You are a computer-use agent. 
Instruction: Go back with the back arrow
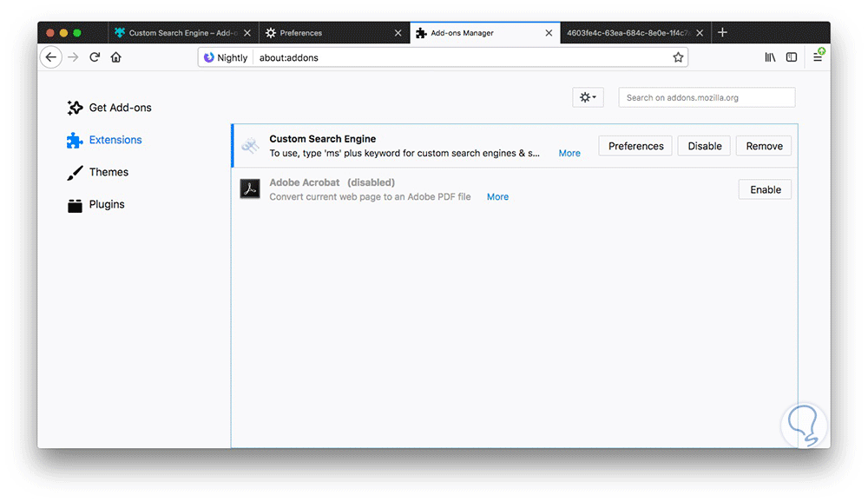tap(51, 57)
